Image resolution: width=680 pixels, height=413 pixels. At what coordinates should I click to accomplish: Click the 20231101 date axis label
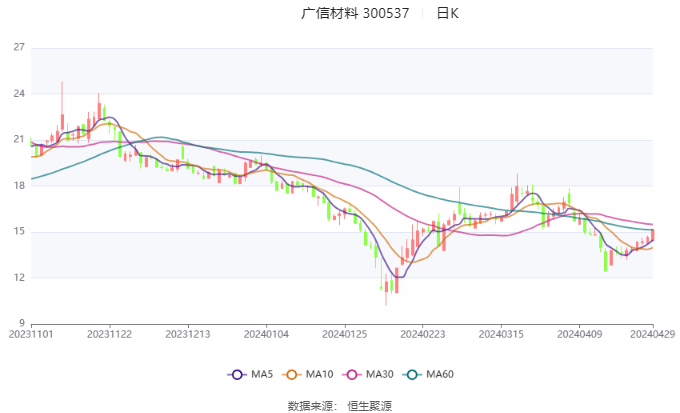[x=31, y=334]
